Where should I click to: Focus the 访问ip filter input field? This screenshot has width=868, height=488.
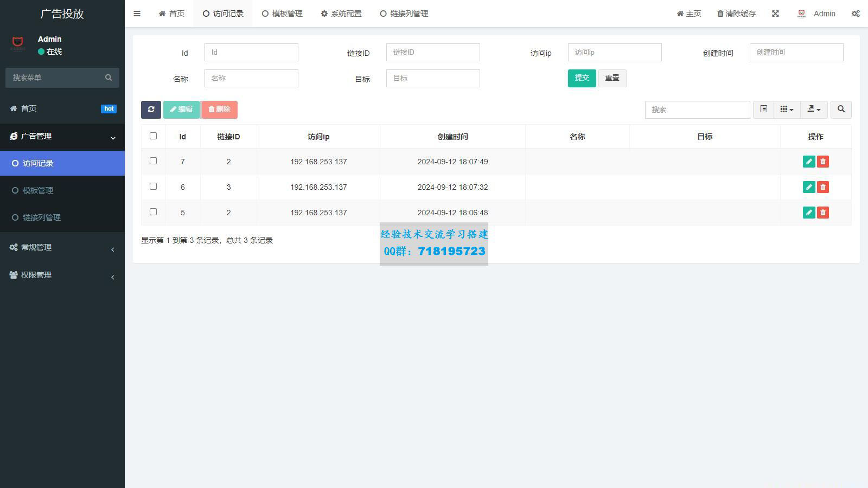point(615,52)
